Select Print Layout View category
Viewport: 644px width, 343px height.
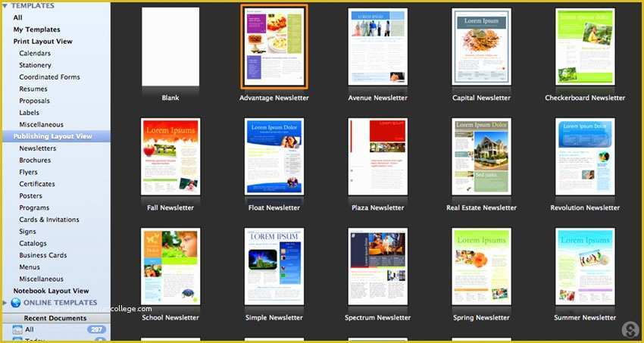tap(42, 42)
